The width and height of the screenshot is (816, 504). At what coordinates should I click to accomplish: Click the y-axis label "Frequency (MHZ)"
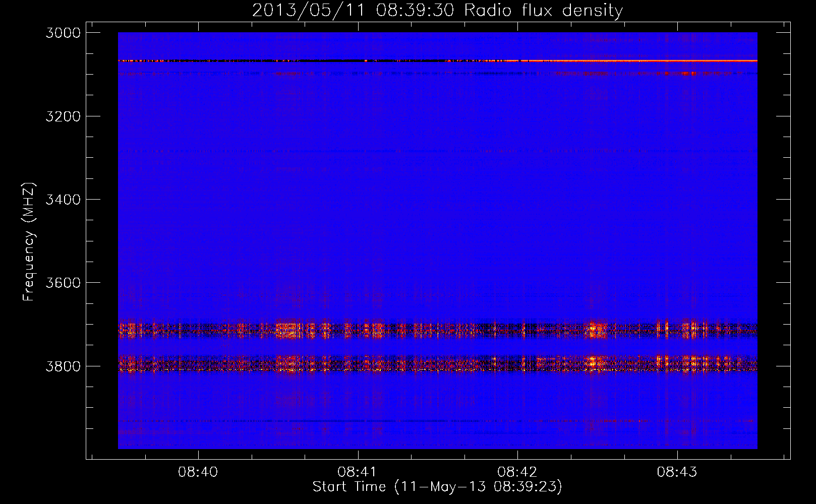pyautogui.click(x=29, y=242)
